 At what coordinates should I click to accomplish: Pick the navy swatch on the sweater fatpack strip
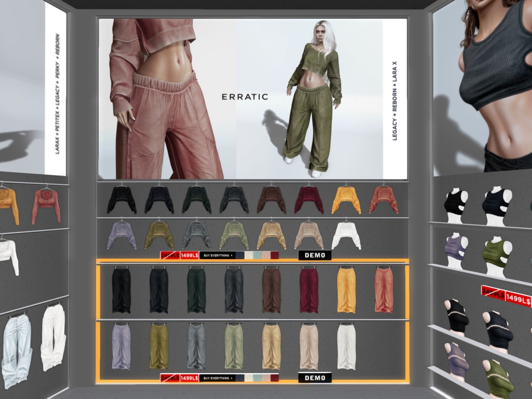(240, 255)
